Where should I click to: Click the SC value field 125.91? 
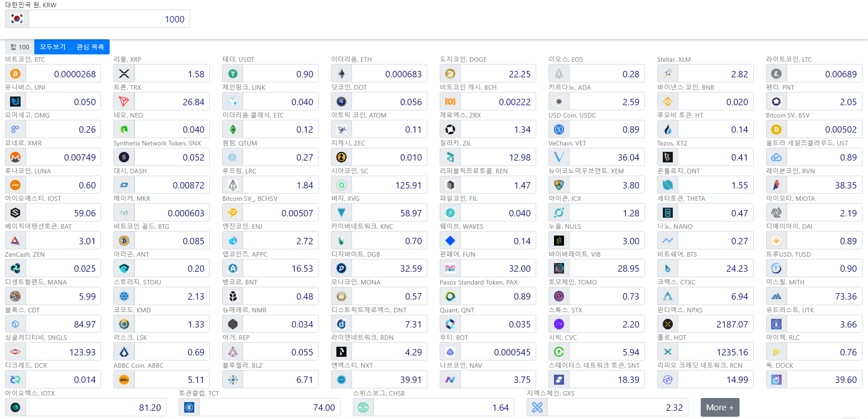pos(389,185)
